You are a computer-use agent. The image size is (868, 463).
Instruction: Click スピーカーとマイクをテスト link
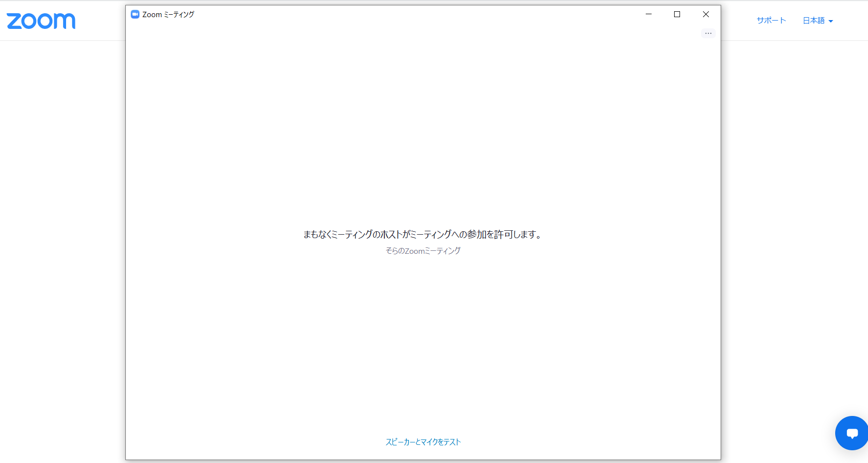(423, 442)
